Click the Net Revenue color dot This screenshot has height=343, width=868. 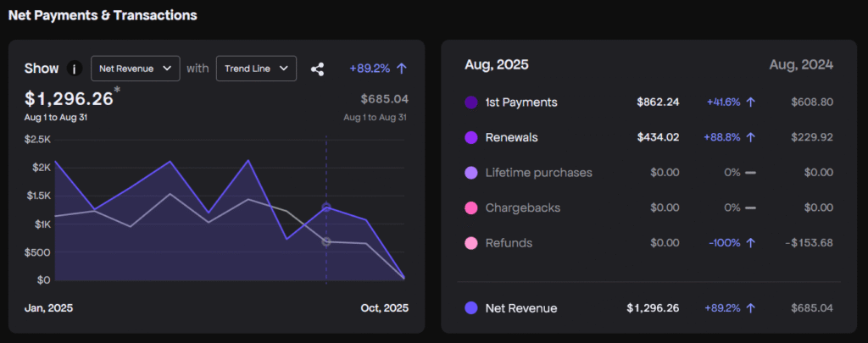click(x=471, y=308)
